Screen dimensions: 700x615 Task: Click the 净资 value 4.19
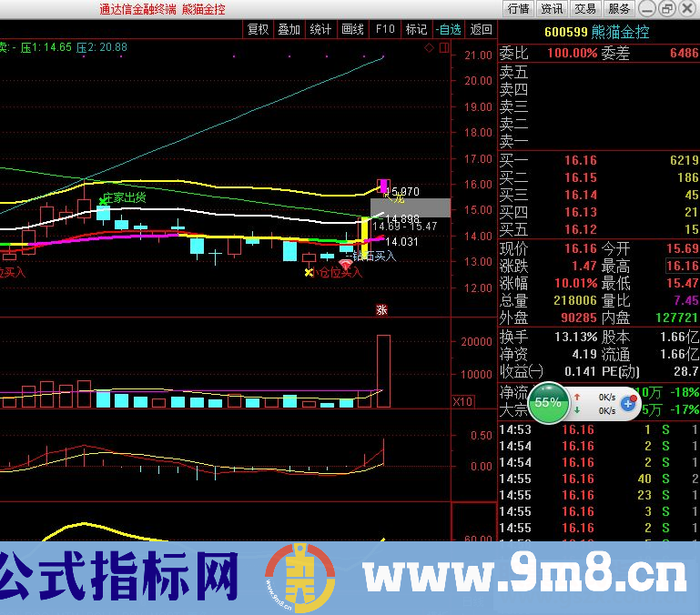[x=584, y=355]
